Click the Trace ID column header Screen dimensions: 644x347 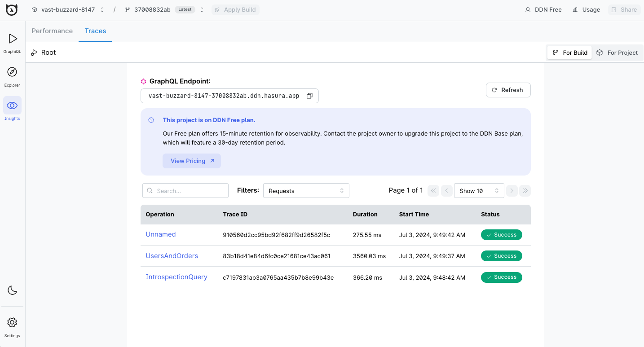click(x=235, y=214)
